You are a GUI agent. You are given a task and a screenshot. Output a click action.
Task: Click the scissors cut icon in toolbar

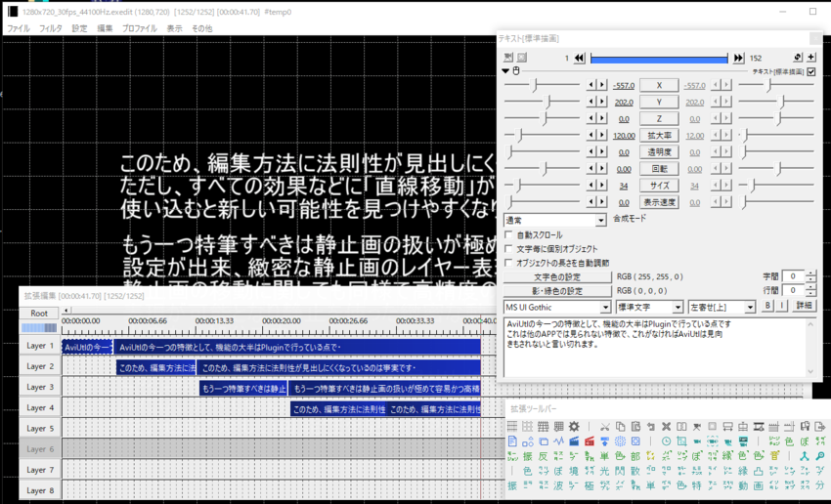(605, 426)
